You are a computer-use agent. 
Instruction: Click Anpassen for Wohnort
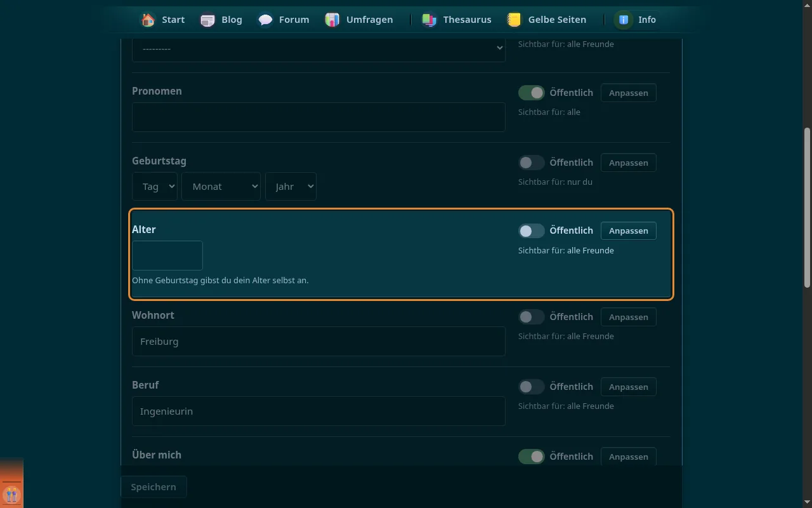pos(629,317)
